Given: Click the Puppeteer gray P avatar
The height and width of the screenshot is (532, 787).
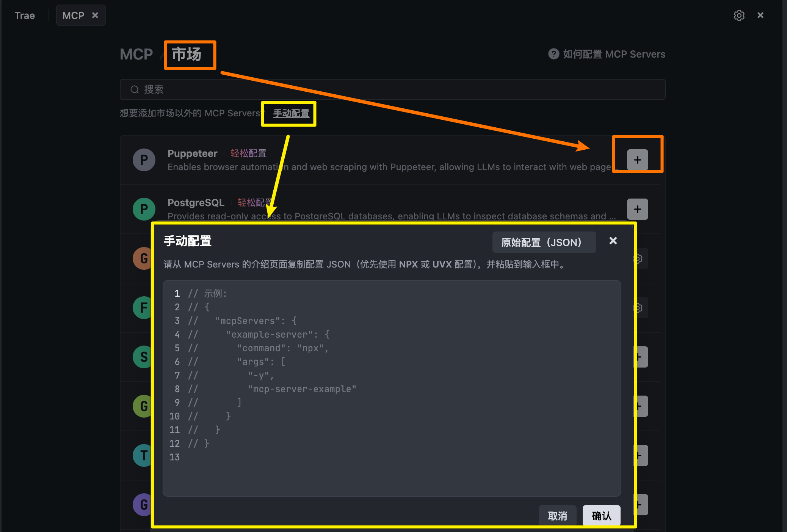Looking at the screenshot, I should (144, 160).
